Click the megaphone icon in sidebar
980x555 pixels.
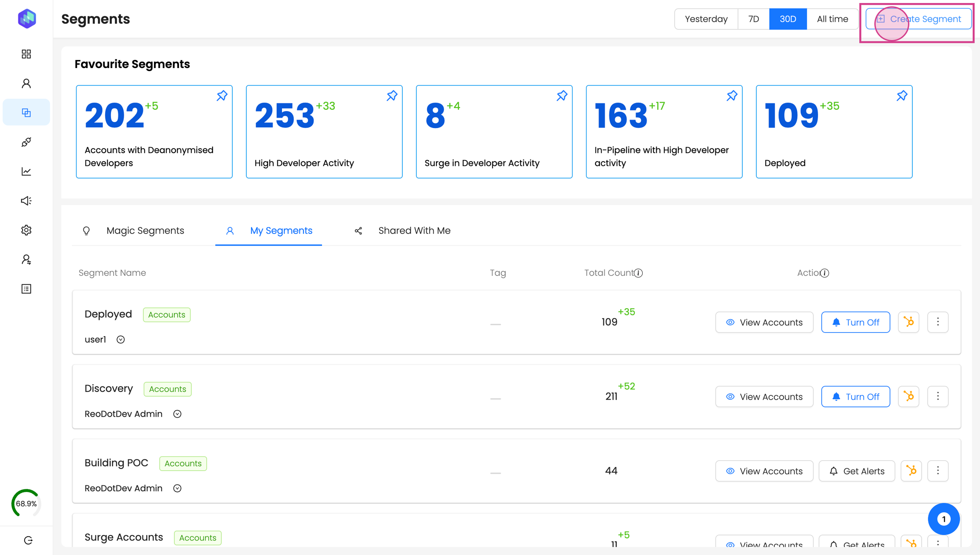(x=26, y=201)
